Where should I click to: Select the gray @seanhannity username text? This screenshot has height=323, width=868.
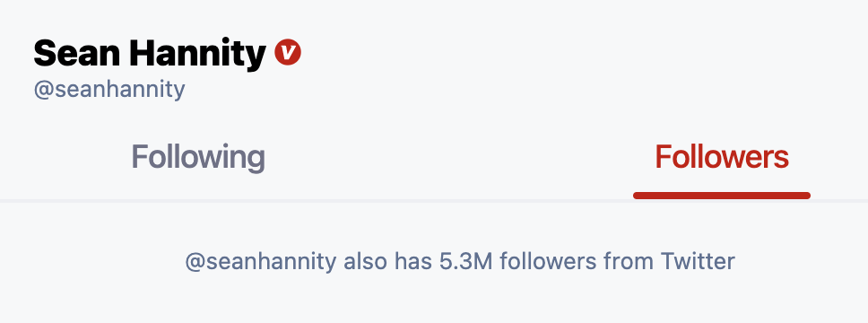click(x=109, y=90)
